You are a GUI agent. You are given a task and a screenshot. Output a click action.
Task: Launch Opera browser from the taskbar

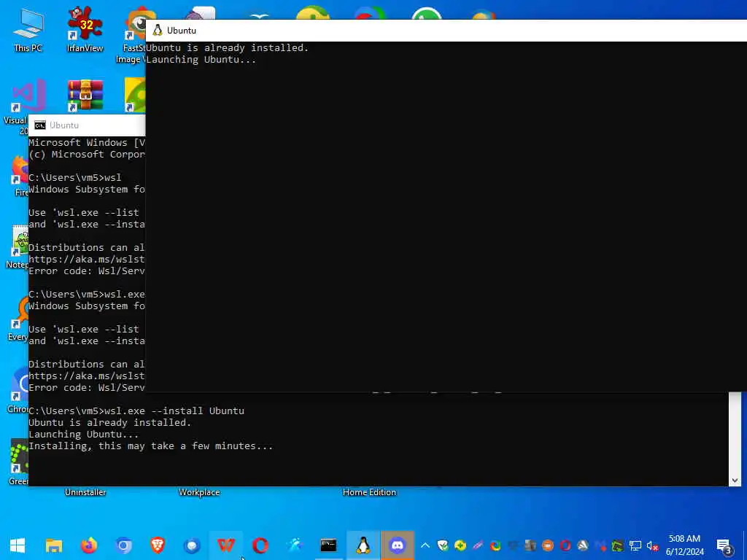[x=260, y=545]
